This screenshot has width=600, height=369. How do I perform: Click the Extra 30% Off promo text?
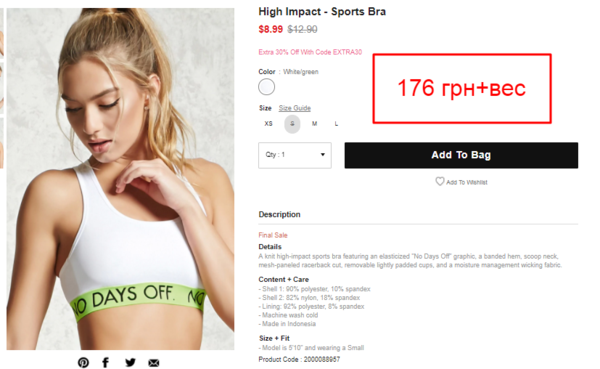coord(310,52)
